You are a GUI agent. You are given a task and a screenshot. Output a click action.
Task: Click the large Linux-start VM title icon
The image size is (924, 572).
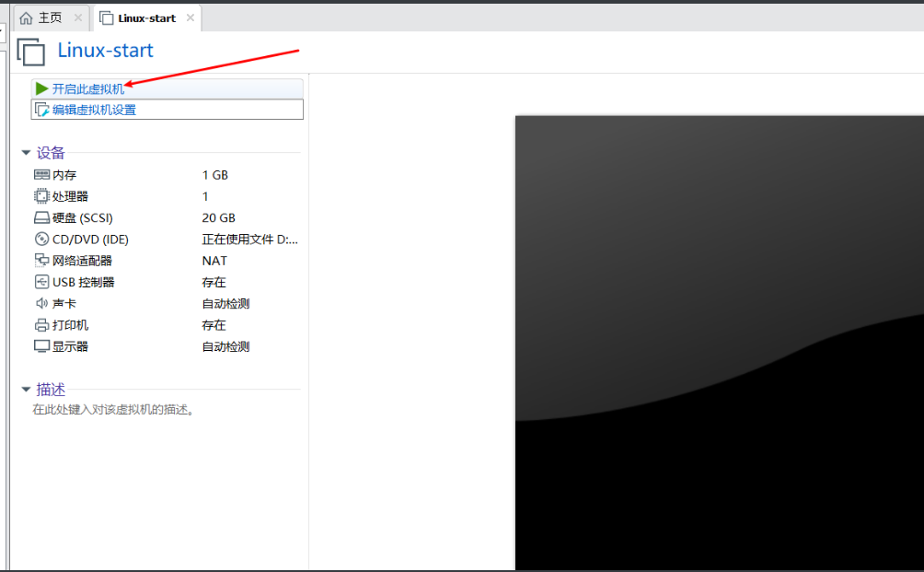(x=30, y=52)
